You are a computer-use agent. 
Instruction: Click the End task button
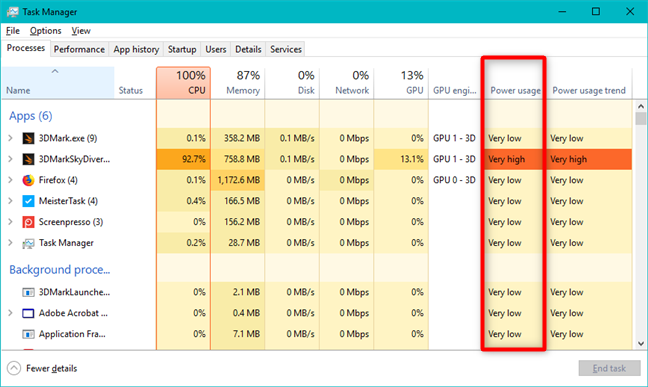coord(609,368)
